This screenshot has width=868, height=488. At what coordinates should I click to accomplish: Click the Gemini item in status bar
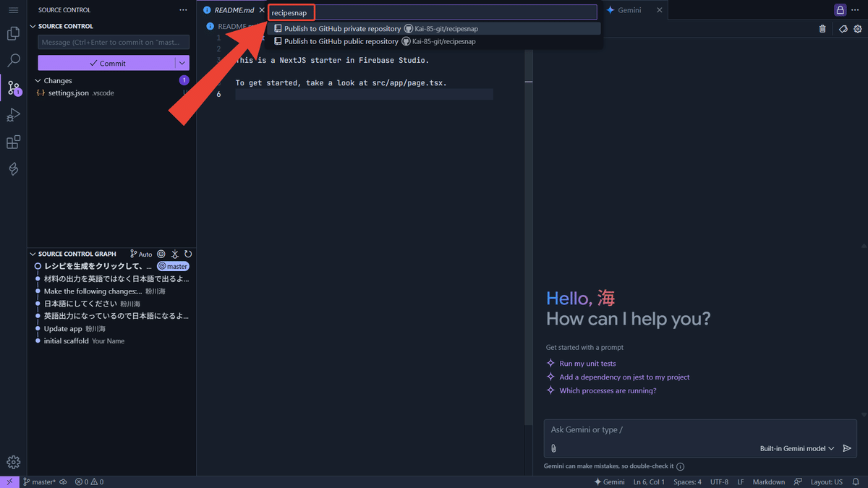click(609, 481)
